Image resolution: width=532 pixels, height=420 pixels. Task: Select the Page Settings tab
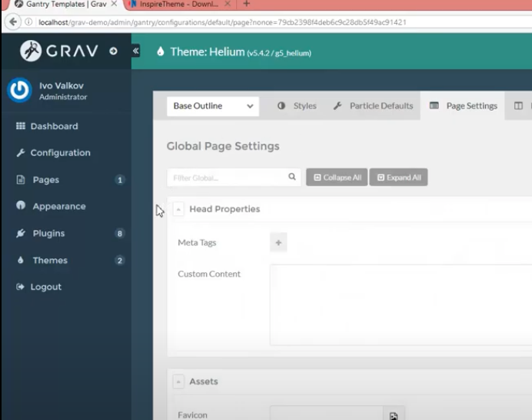[463, 106]
